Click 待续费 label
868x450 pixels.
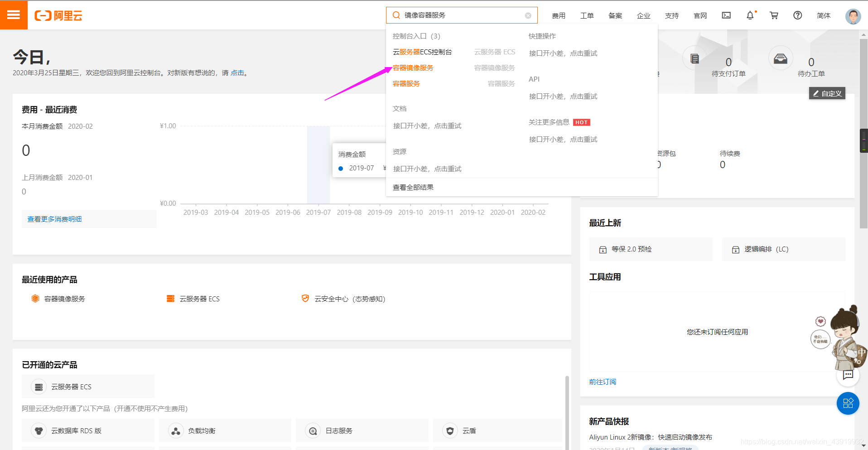tap(730, 154)
